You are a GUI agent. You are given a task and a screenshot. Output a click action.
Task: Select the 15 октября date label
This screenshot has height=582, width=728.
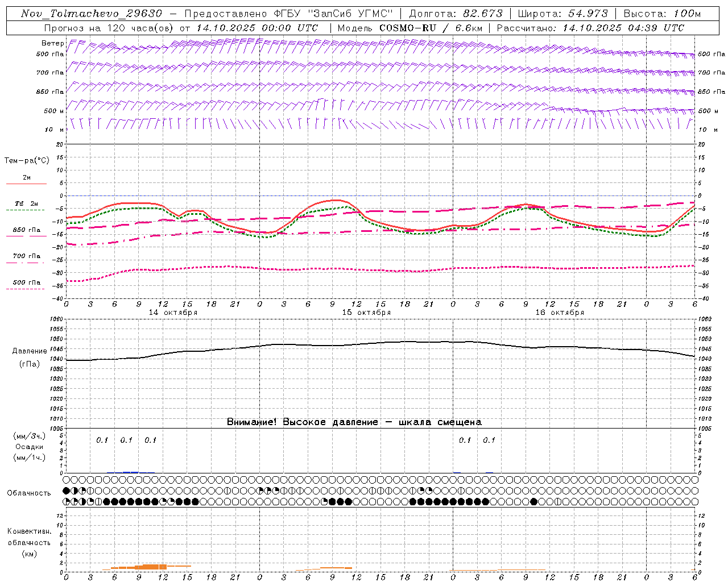366,313
